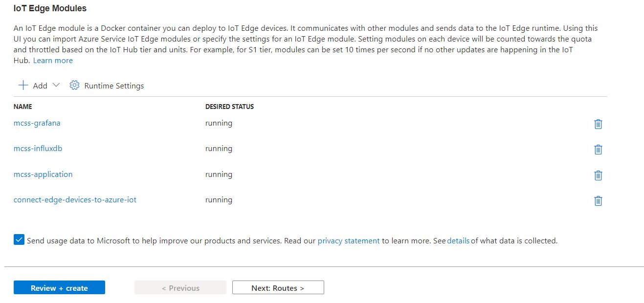Delete the mcss-application module via trash icon

(598, 175)
